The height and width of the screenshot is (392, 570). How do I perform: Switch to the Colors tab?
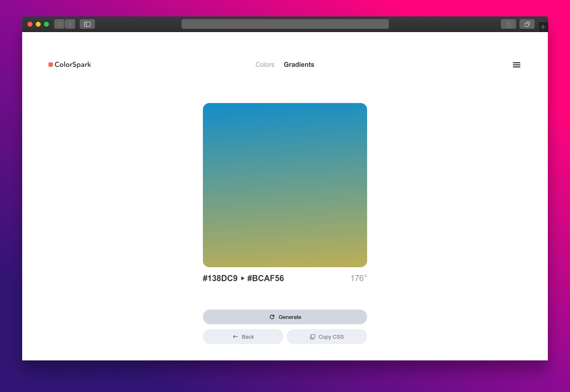coord(265,64)
